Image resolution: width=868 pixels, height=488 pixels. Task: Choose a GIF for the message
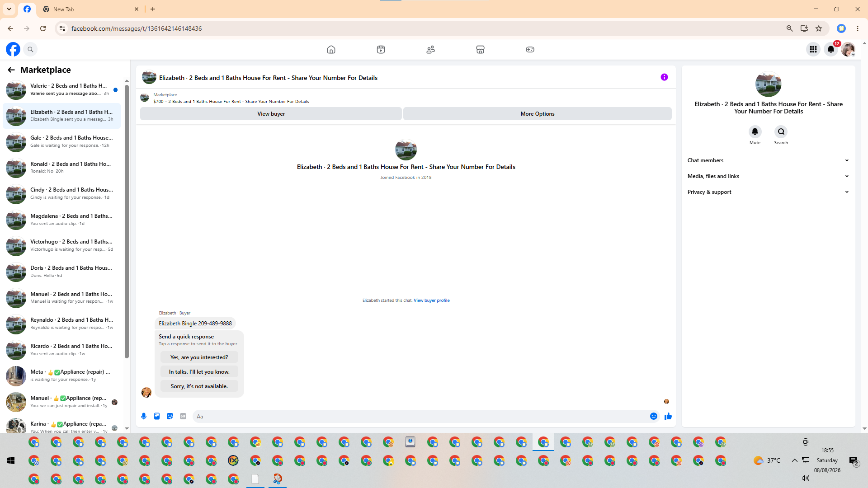pyautogui.click(x=183, y=416)
